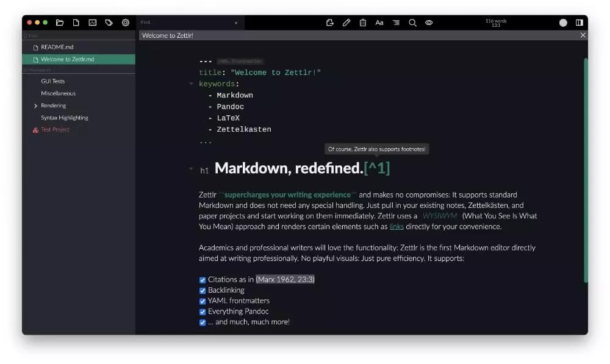The width and height of the screenshot is (610, 364).
Task: Select the formatting Aa icon
Action: 379,23
